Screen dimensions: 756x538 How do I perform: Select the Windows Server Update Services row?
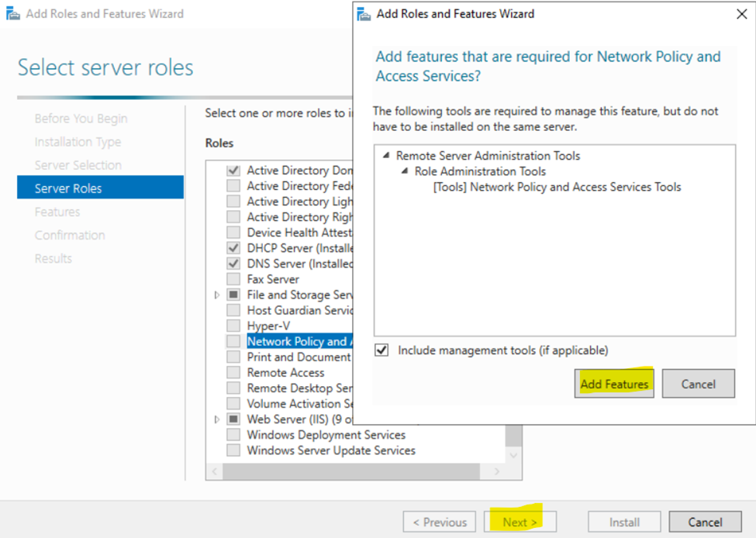331,450
